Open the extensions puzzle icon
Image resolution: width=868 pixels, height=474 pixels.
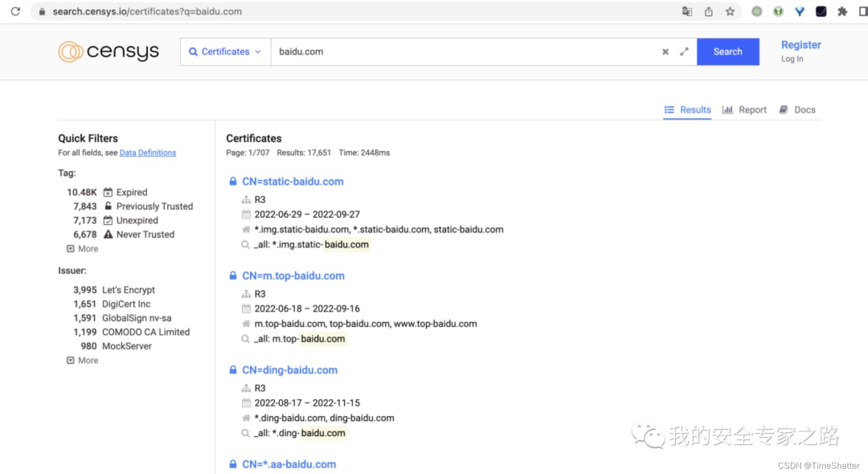pos(842,11)
